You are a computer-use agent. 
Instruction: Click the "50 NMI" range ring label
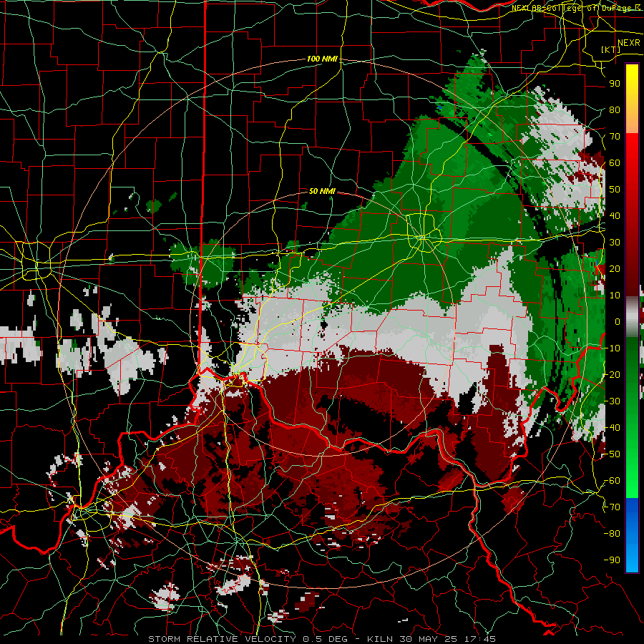click(x=322, y=191)
